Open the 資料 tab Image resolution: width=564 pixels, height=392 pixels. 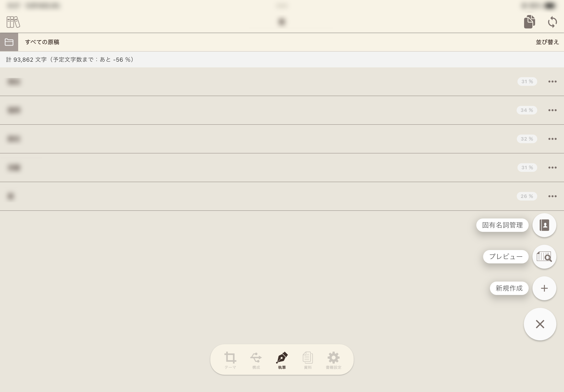tap(308, 360)
